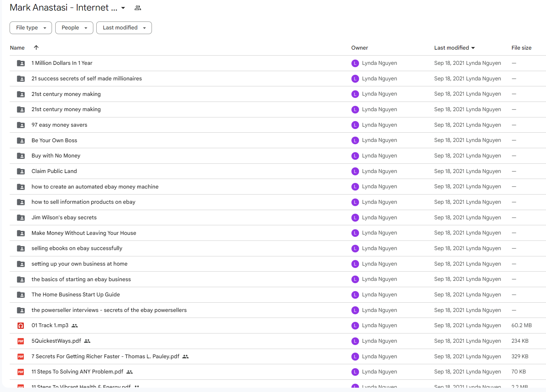Open the File type filter
The width and height of the screenshot is (546, 392).
pyautogui.click(x=31, y=28)
